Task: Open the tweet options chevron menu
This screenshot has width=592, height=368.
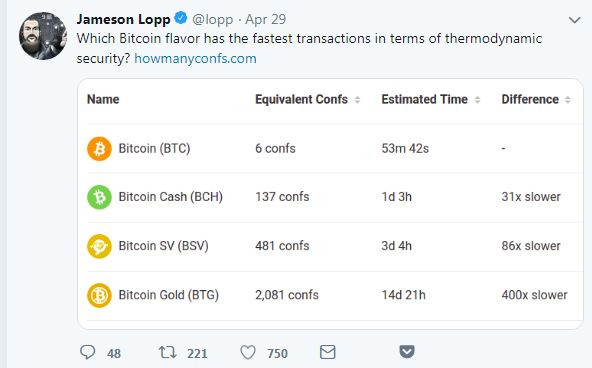Action: [x=575, y=20]
